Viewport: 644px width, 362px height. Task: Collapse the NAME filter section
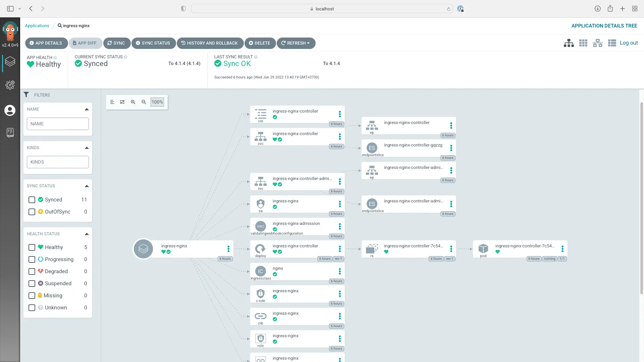tap(87, 109)
